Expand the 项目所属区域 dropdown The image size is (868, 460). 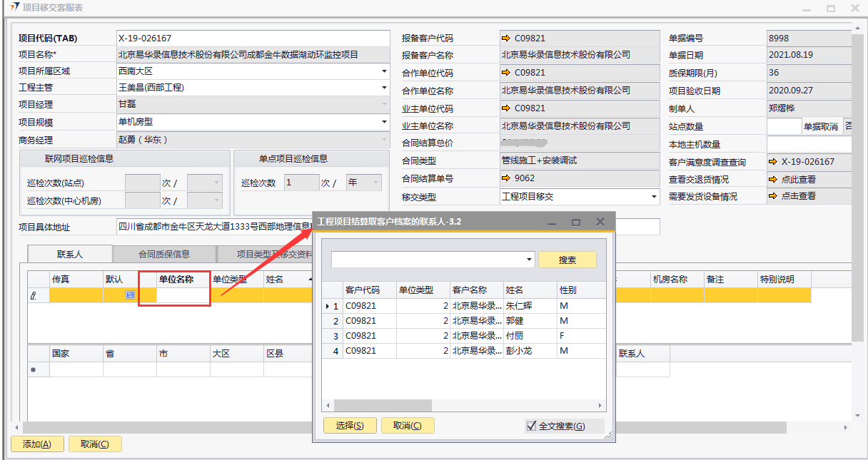pyautogui.click(x=384, y=71)
